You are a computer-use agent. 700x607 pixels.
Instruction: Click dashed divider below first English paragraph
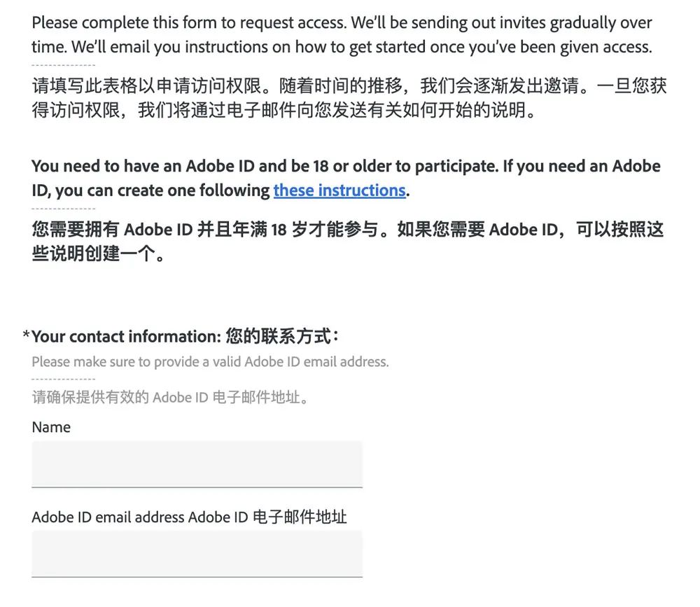point(64,65)
